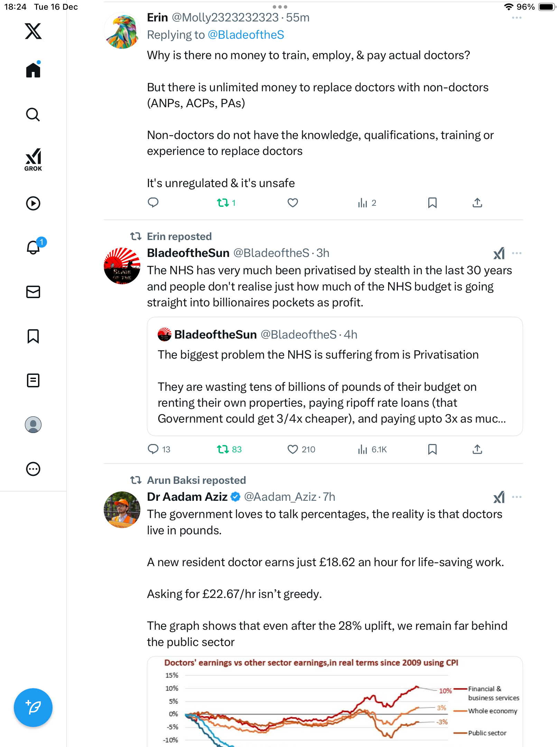The height and width of the screenshot is (747, 560).
Task: Open the Grok assistant in sidebar
Action: (33, 159)
